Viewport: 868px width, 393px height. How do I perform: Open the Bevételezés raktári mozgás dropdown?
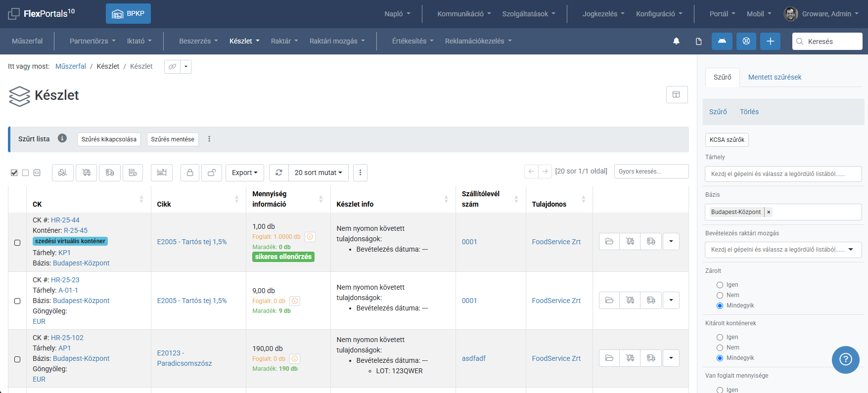(x=783, y=250)
